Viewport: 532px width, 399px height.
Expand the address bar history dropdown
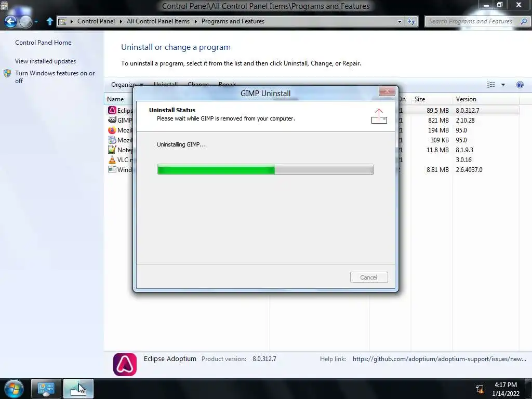coord(400,21)
